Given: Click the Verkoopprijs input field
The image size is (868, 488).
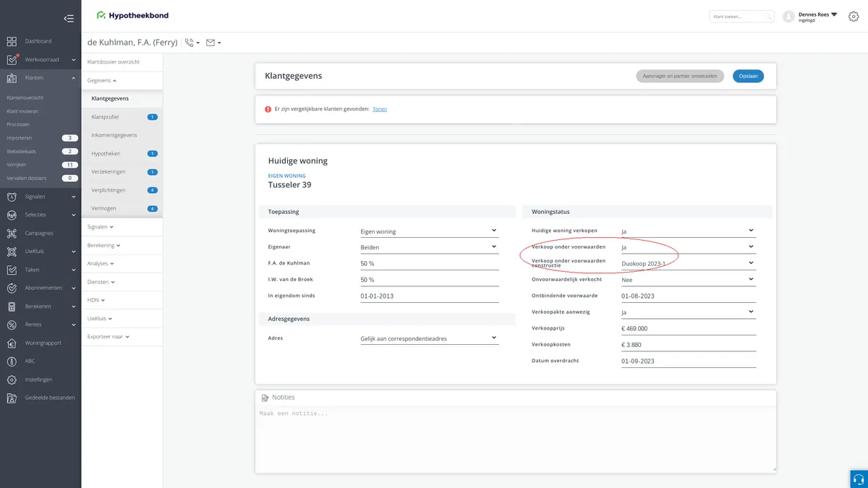Looking at the screenshot, I should (x=688, y=328).
